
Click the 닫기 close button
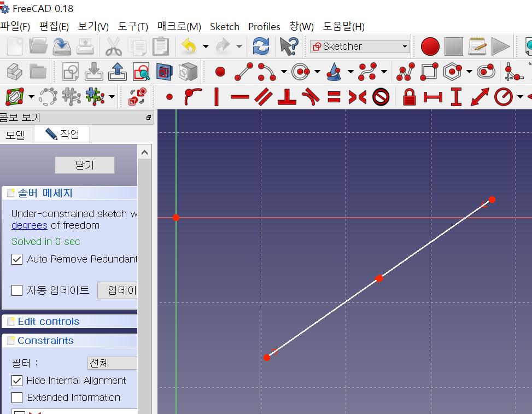(x=85, y=165)
